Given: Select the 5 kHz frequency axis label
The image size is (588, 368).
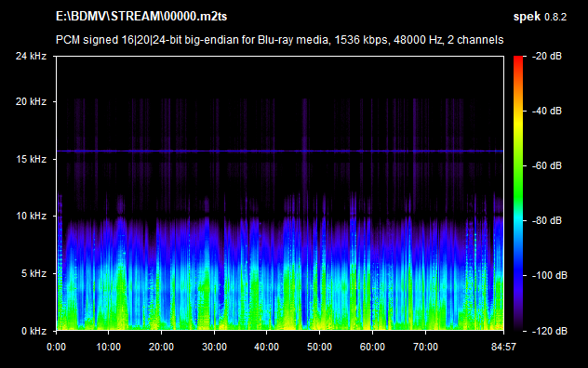Looking at the screenshot, I should coord(33,273).
